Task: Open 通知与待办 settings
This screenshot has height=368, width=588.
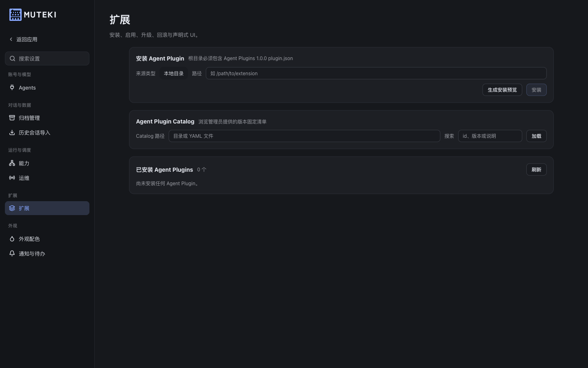Action: (x=47, y=254)
